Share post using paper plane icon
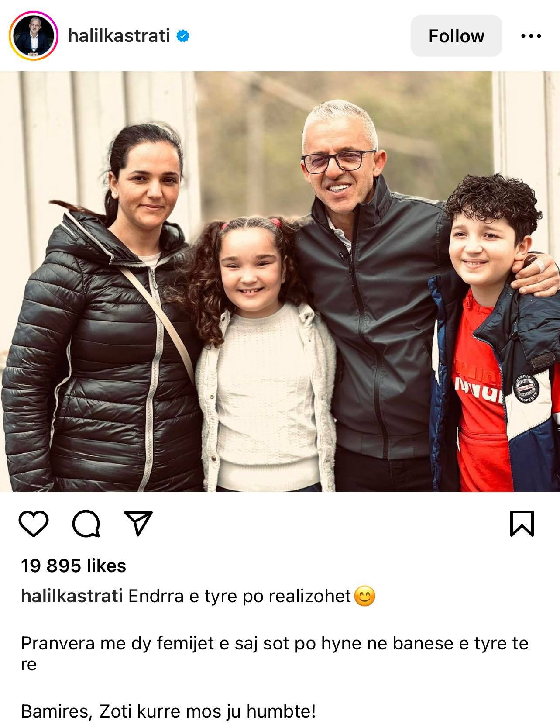560x728 pixels. (138, 523)
